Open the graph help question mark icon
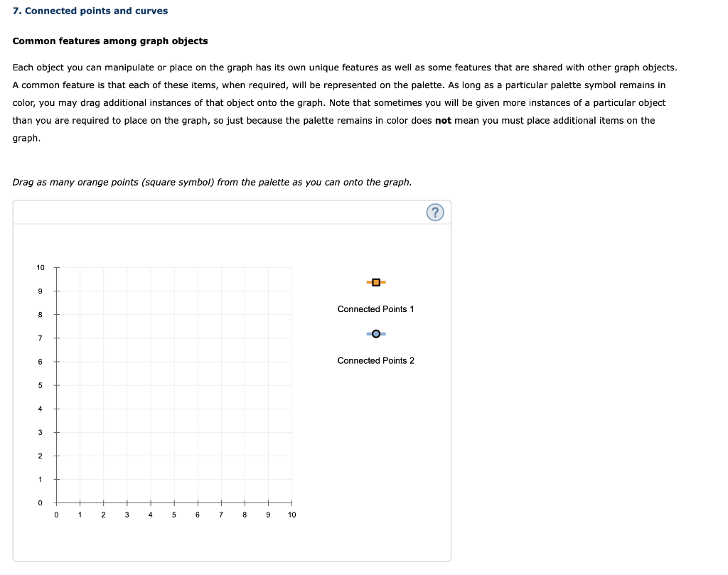The image size is (728, 575). 435,213
